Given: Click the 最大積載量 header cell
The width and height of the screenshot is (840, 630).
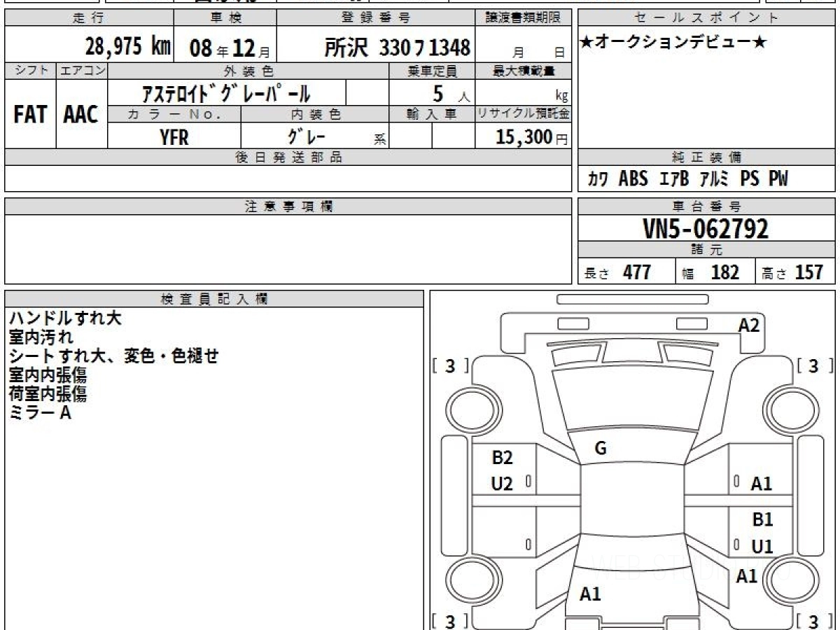Looking at the screenshot, I should tap(524, 71).
